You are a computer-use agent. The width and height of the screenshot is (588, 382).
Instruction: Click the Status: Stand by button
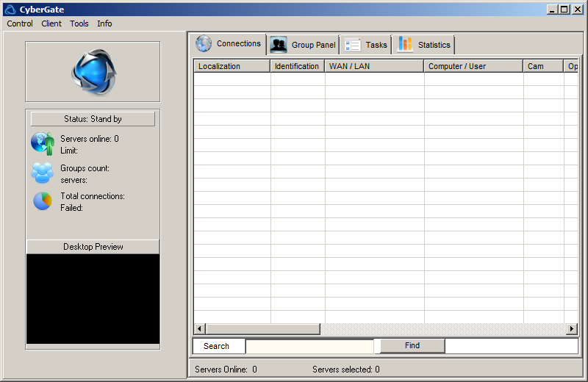[x=93, y=119]
